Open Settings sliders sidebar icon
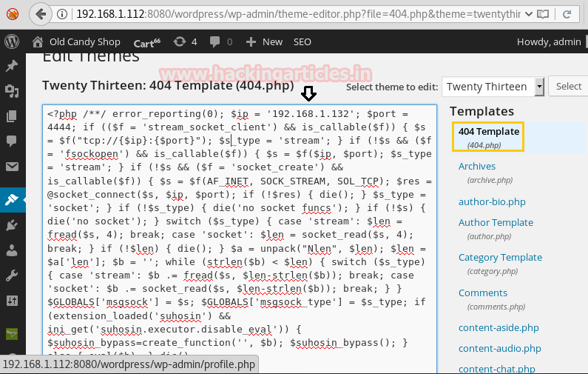The width and height of the screenshot is (588, 374). click(12, 301)
